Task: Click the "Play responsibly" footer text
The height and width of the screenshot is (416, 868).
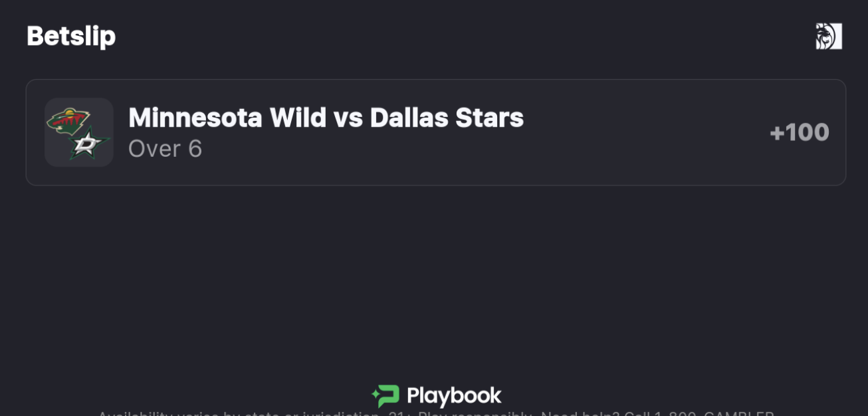Action: (475, 413)
